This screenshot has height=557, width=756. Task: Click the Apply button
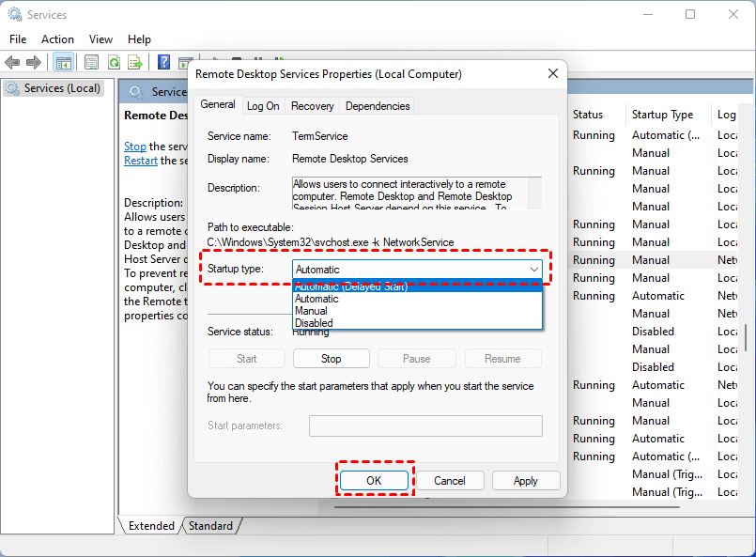pos(526,480)
